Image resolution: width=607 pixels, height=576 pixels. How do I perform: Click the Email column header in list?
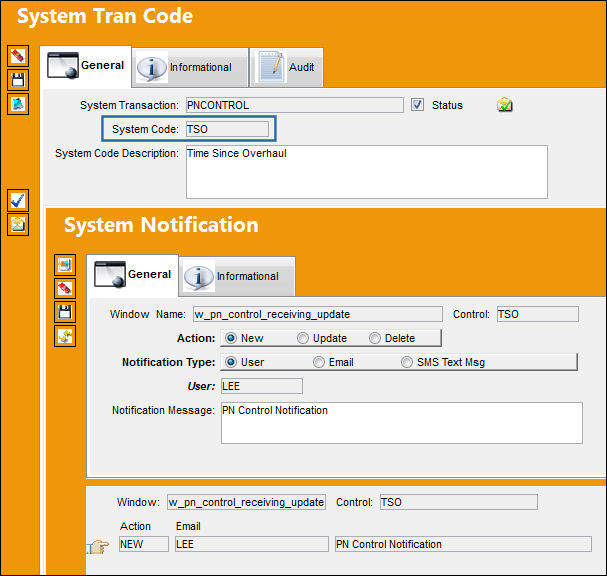click(188, 526)
